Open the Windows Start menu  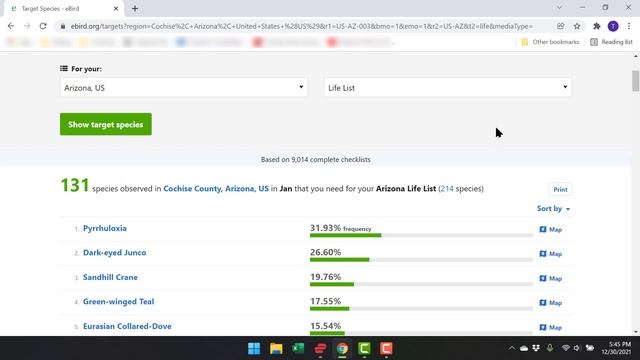tap(254, 349)
